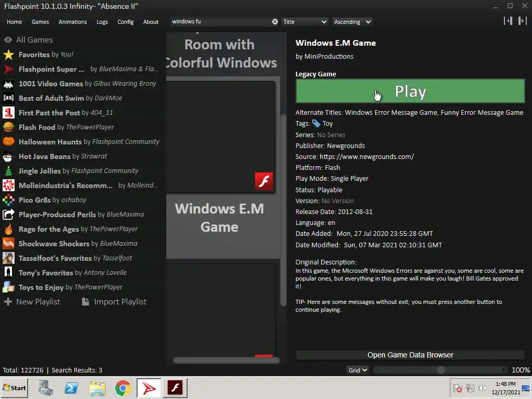Click the 'Search Results: 3' status text

77,370
